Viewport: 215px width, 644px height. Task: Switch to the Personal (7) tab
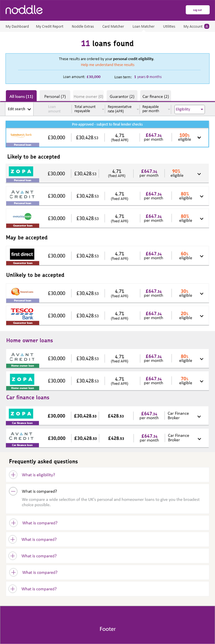pyautogui.click(x=55, y=96)
